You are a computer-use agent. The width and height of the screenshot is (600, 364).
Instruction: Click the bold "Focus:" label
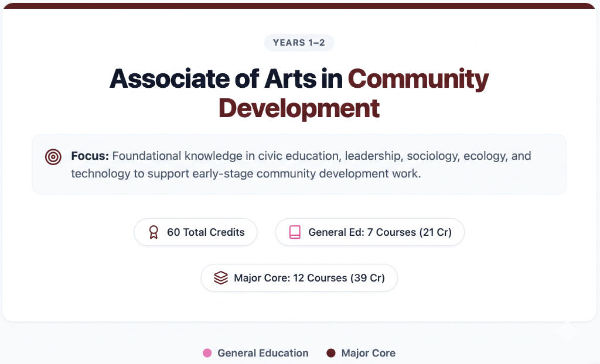[90, 156]
